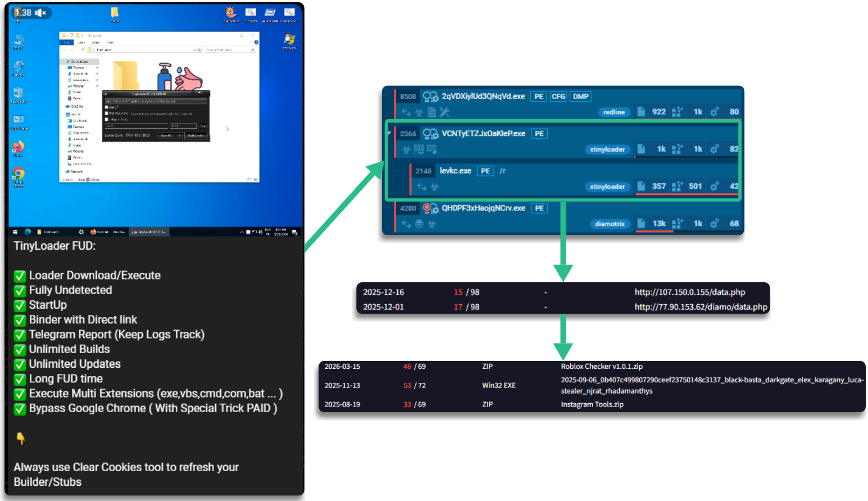Open the Recycle Bin desktop icon
868x501 pixels.
tap(18, 93)
